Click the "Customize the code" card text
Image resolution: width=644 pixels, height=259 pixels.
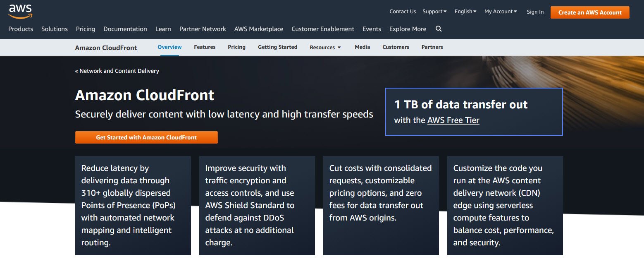click(503, 205)
